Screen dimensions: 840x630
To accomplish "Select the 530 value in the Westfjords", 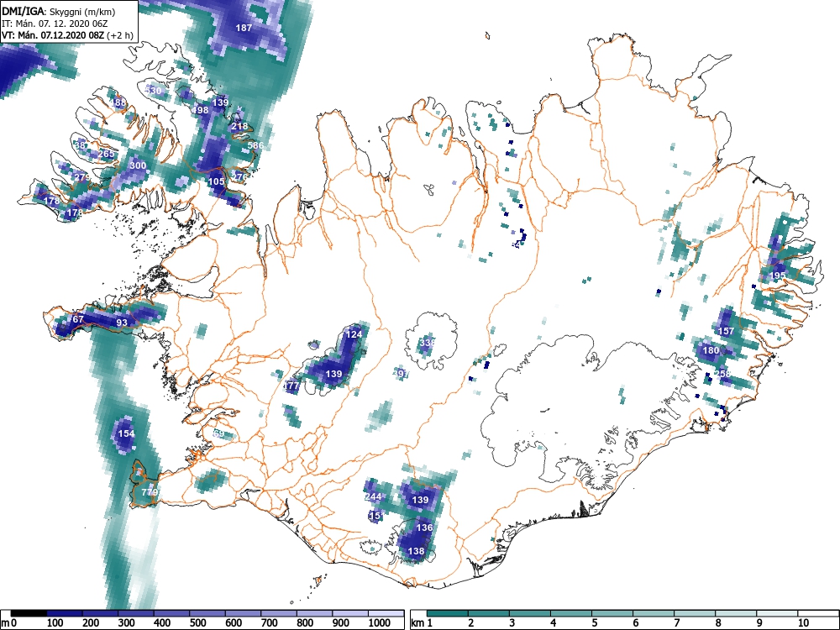I will pos(153,91).
